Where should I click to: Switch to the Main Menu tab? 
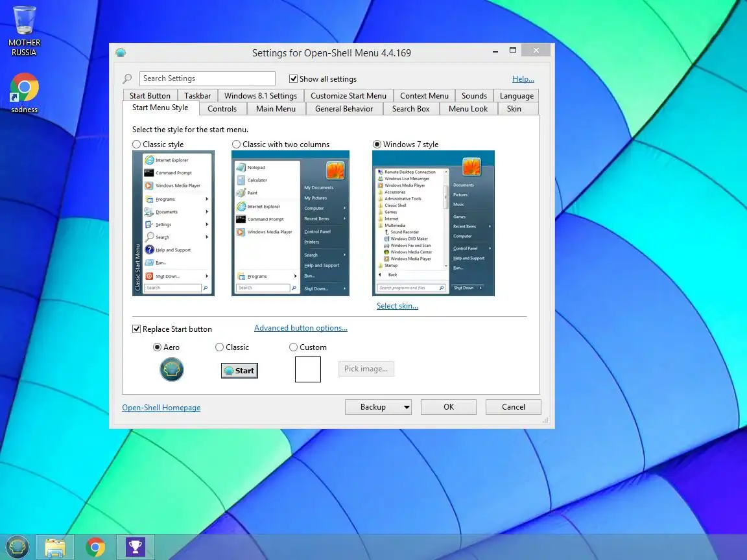point(276,109)
